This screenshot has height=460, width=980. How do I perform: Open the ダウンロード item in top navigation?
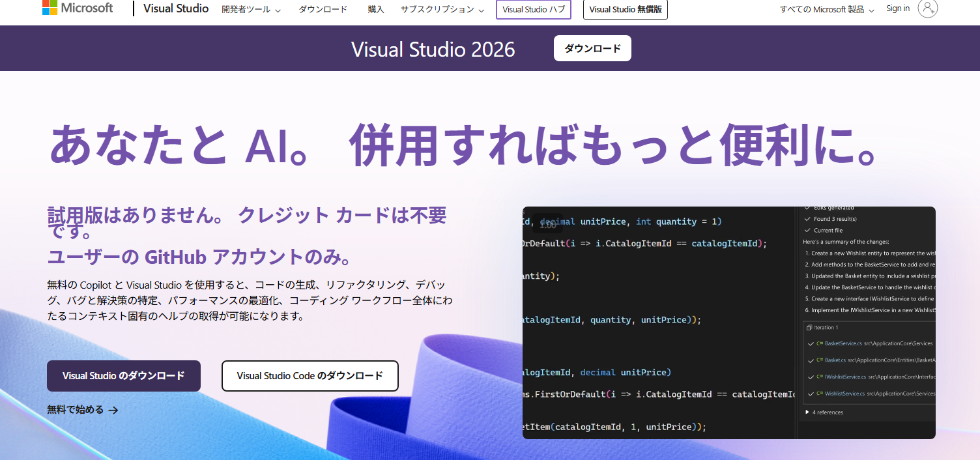[323, 10]
